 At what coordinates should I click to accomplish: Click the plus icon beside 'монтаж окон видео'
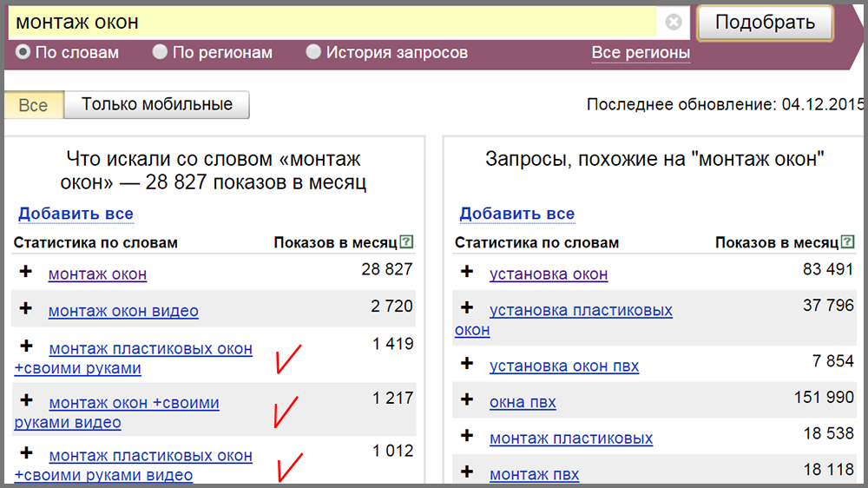(26, 309)
